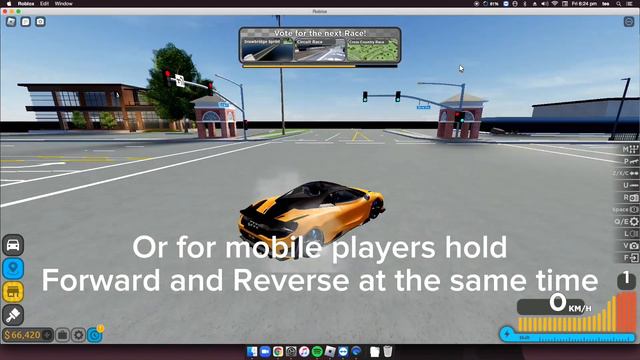Open the yellow dealership shop icon
Image resolution: width=640 pixels, height=360 pixels.
[x=13, y=292]
